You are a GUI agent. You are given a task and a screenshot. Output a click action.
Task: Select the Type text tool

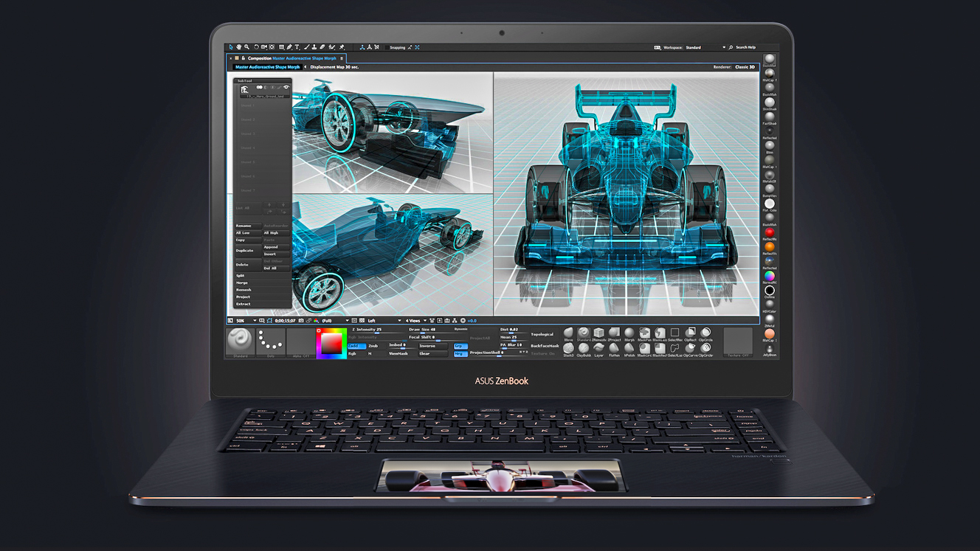(x=297, y=47)
